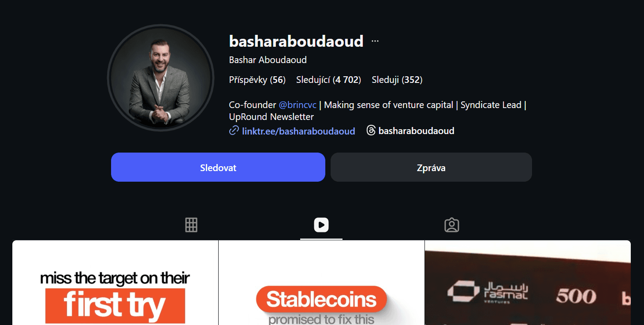Click the basharaboudaoud username heading
Image resolution: width=644 pixels, height=325 pixels.
click(296, 41)
